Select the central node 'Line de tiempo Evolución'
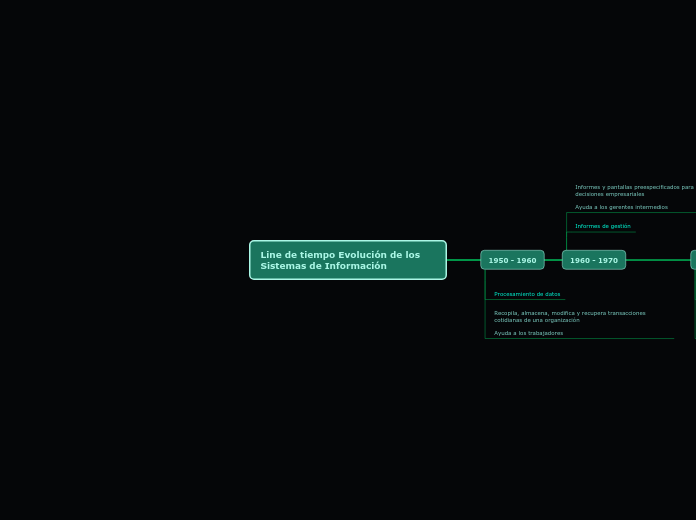This screenshot has width=696, height=520. (x=348, y=260)
